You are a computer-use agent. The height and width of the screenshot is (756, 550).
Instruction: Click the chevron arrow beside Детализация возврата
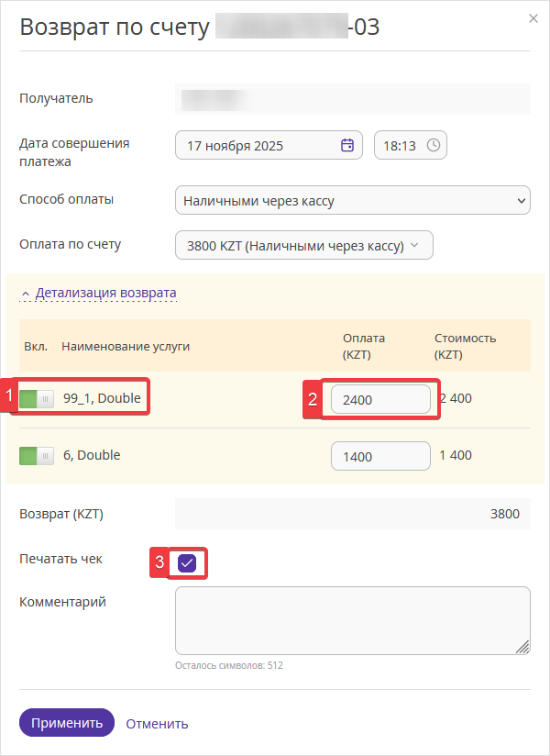tap(26, 295)
